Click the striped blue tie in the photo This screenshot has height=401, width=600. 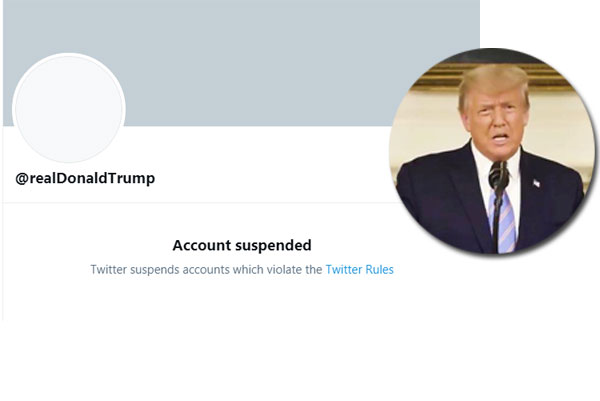(506, 222)
